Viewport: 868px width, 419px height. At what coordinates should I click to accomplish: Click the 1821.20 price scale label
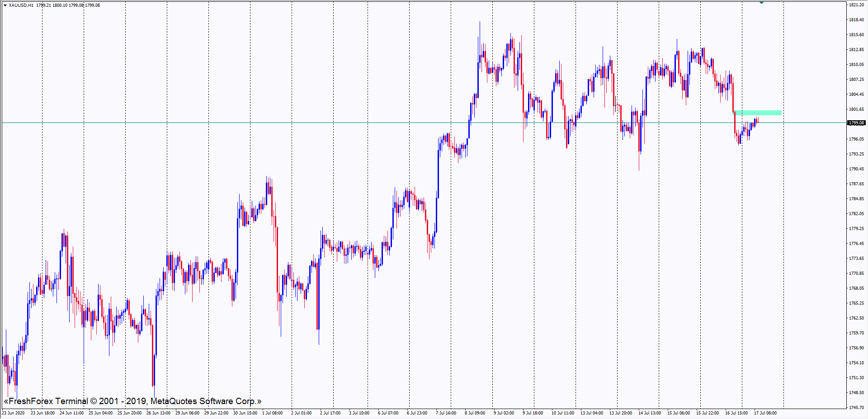(x=856, y=5)
